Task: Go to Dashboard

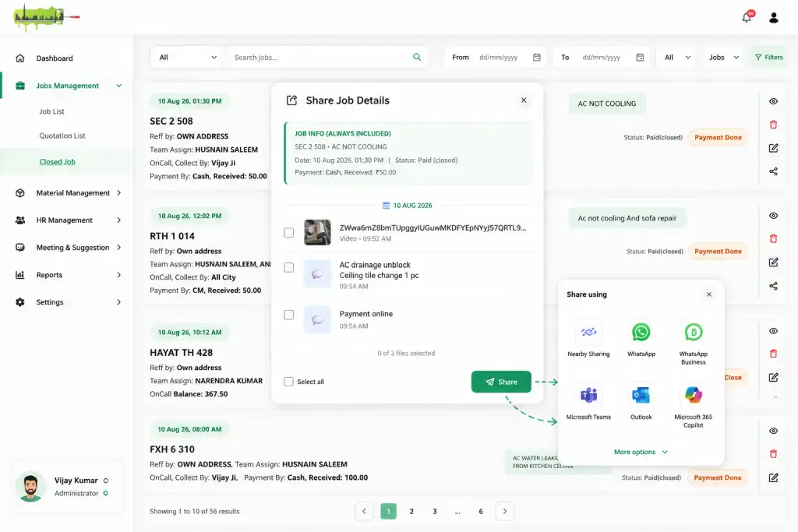Action: click(55, 58)
